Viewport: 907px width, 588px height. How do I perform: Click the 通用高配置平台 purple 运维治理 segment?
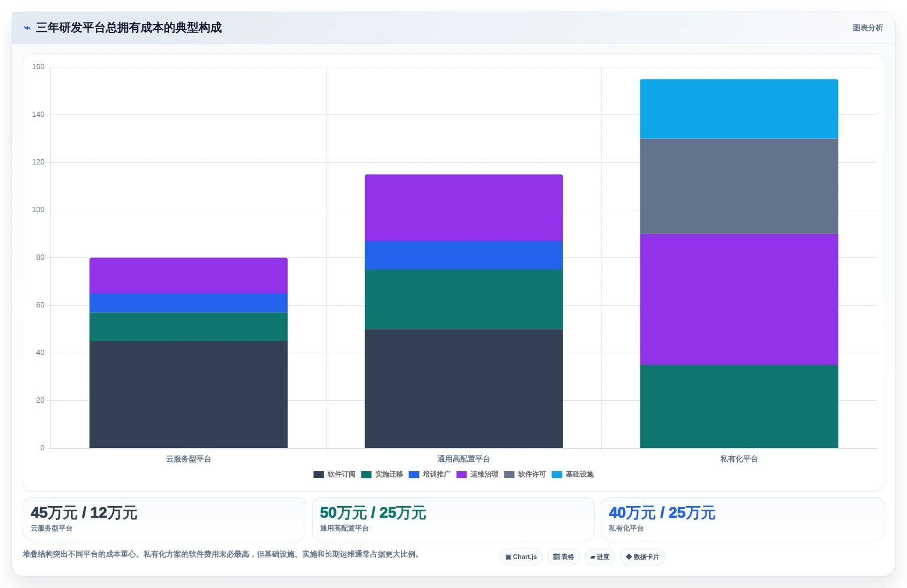(x=464, y=207)
